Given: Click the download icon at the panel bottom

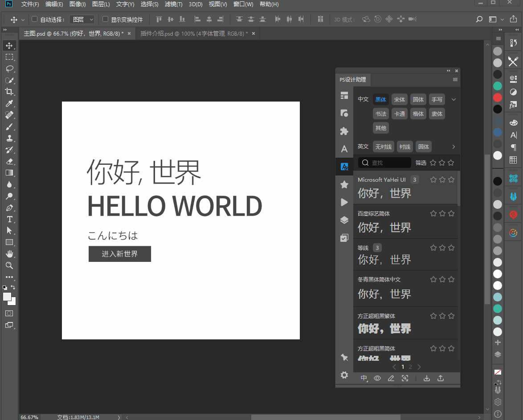Looking at the screenshot, I should pyautogui.click(x=427, y=378).
